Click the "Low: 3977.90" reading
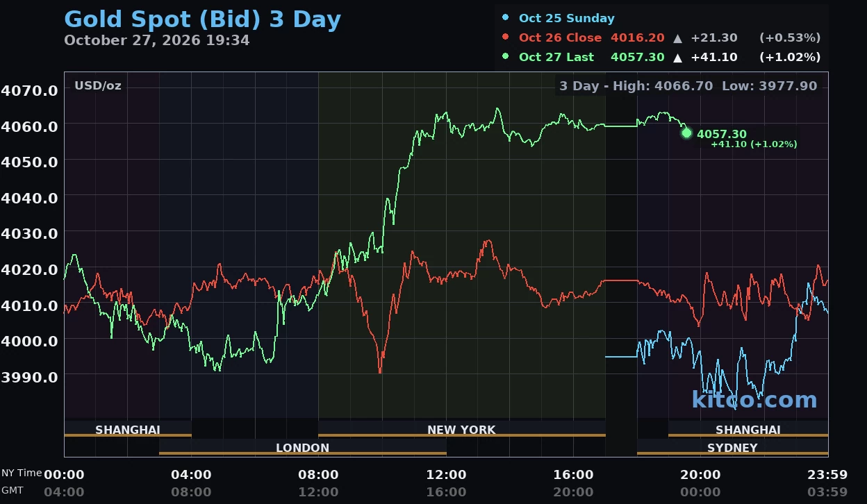The height and width of the screenshot is (504, 867). (x=770, y=86)
